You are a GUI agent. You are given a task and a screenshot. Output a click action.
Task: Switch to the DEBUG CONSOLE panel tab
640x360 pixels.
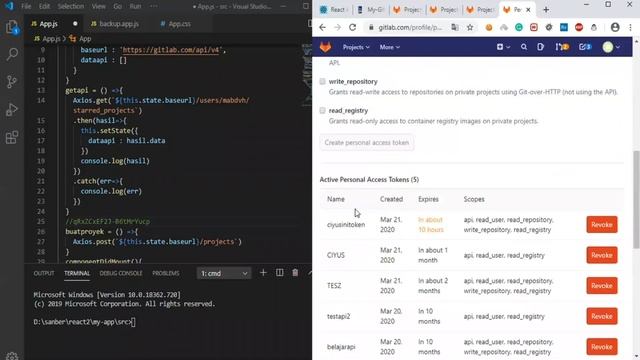[121, 273]
